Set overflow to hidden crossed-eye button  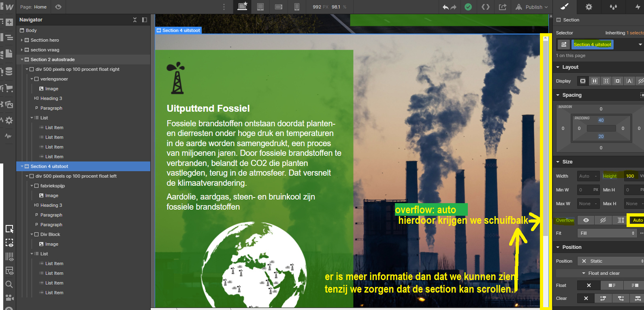tap(603, 220)
